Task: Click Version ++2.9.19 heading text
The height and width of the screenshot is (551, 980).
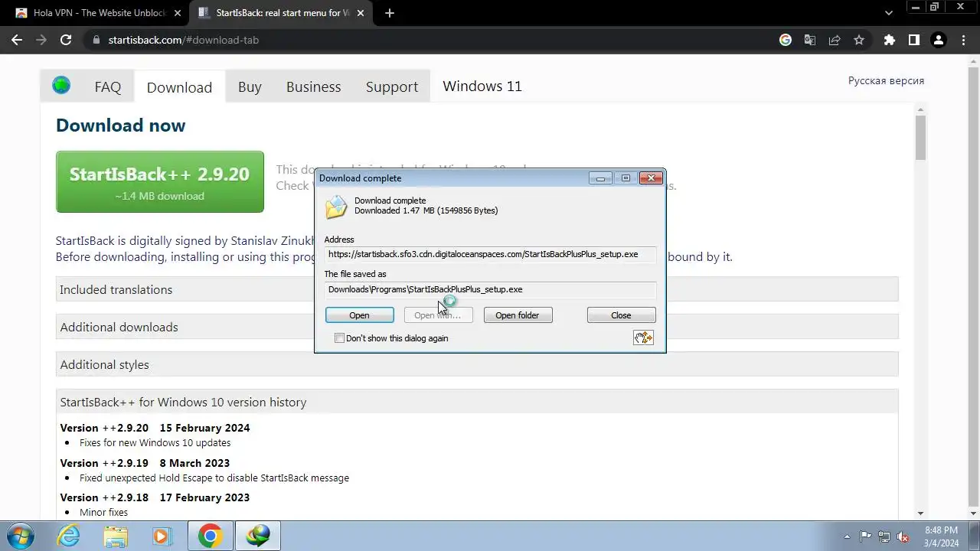Action: 104,463
